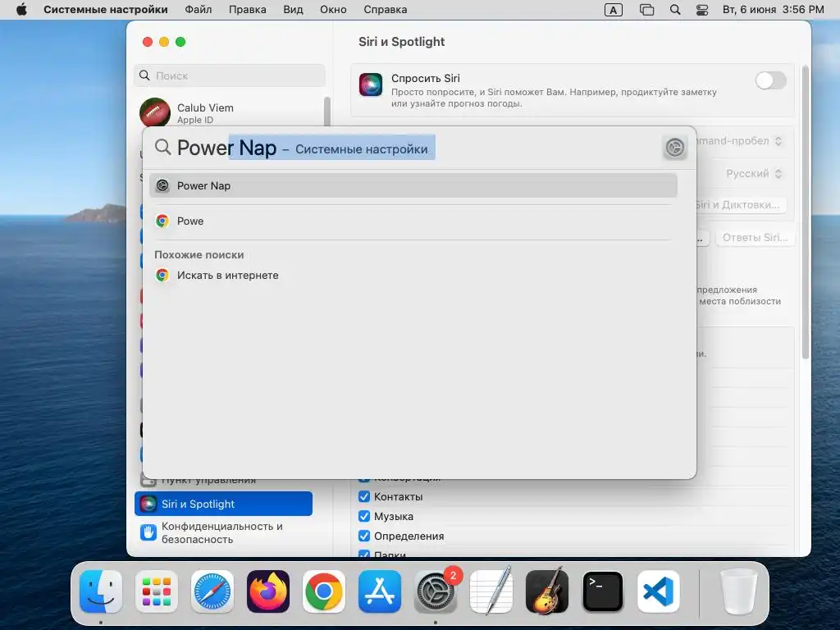Open the Файл menu
840x630 pixels.
[x=199, y=10]
